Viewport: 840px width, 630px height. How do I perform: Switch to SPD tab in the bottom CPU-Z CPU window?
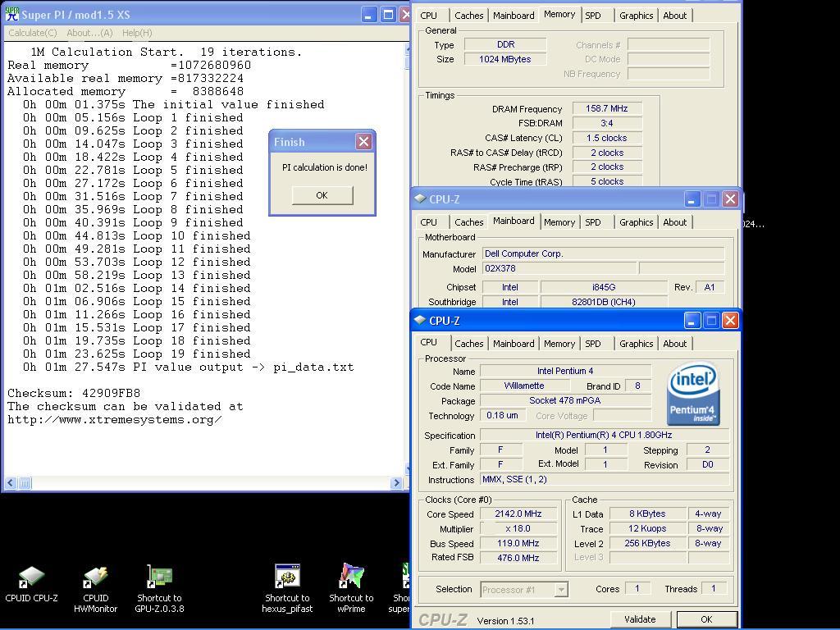(x=593, y=344)
